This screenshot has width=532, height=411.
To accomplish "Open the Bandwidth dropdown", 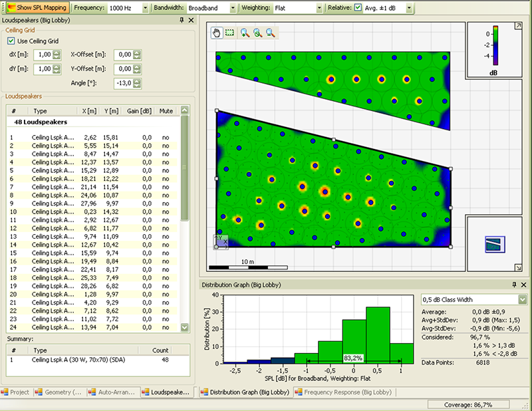I will pos(233,8).
